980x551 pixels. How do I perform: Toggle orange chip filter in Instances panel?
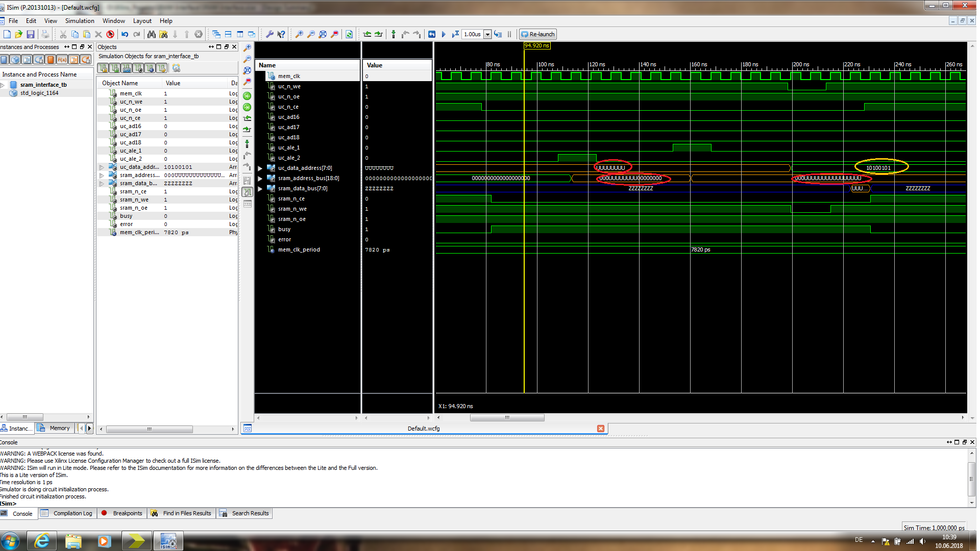pyautogui.click(x=51, y=60)
